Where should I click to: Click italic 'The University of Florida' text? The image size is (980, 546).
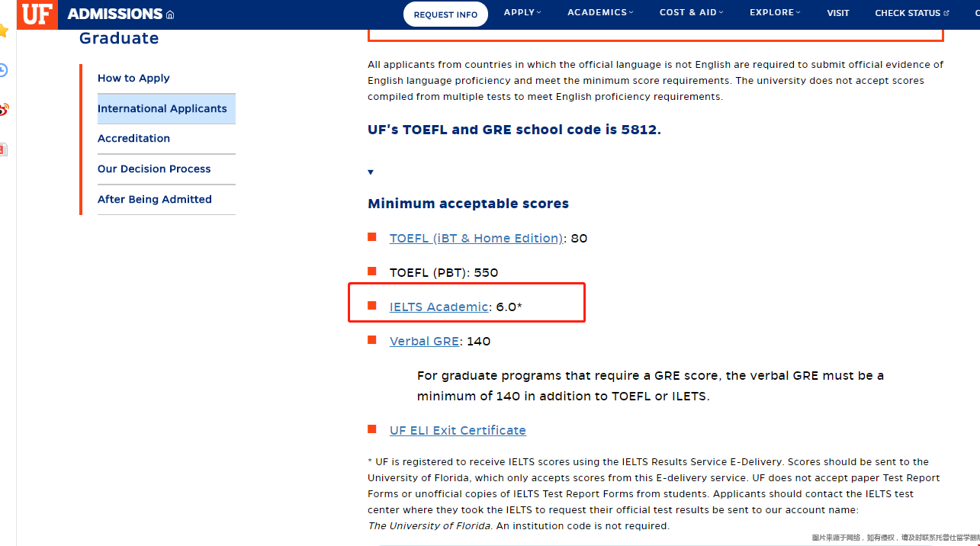pos(430,526)
